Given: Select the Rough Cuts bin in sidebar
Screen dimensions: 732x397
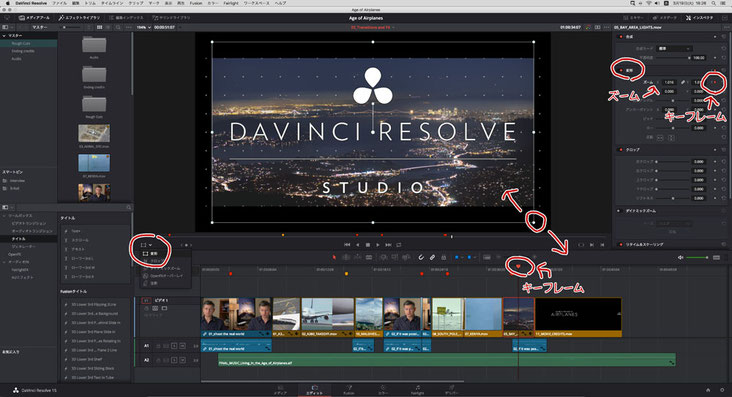Looking at the screenshot, I should 21,43.
